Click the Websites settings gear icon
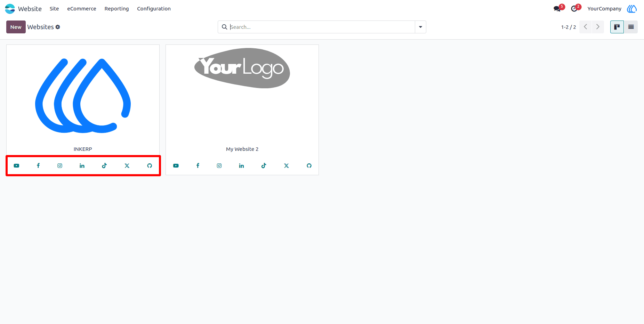Viewport: 644px width, 324px height. pyautogui.click(x=58, y=27)
